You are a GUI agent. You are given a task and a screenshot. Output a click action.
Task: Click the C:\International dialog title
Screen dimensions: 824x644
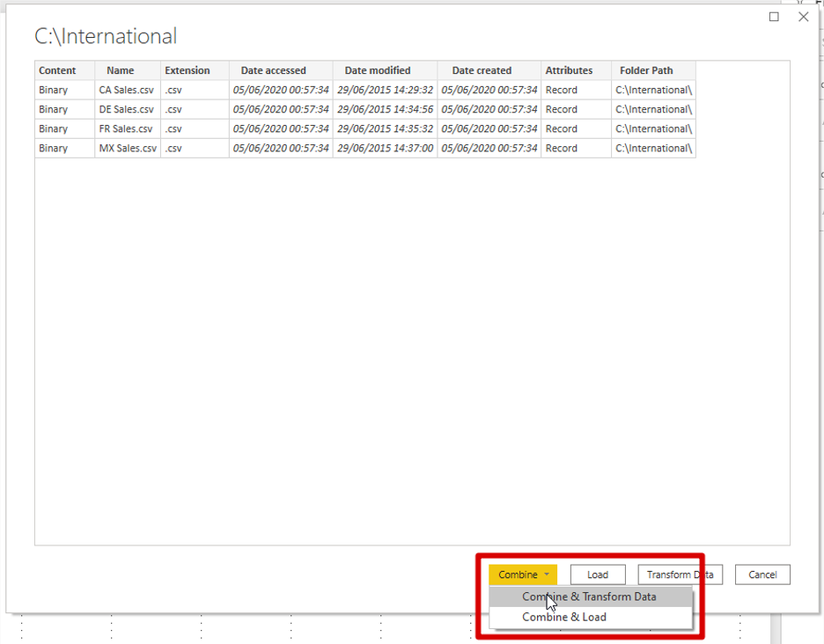pyautogui.click(x=106, y=36)
